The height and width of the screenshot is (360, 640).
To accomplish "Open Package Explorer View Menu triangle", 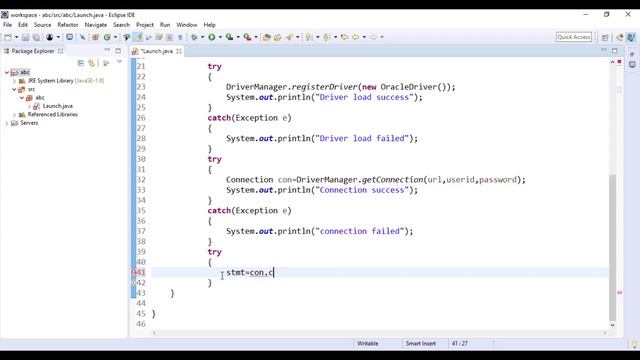I will point(119,62).
